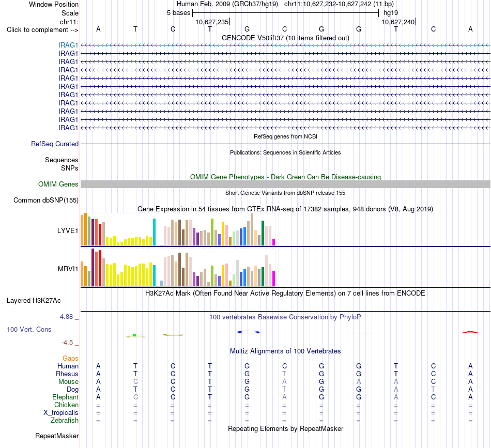Select the X_tropicalis alignment row label
The image size is (491, 448).
coord(61,413)
